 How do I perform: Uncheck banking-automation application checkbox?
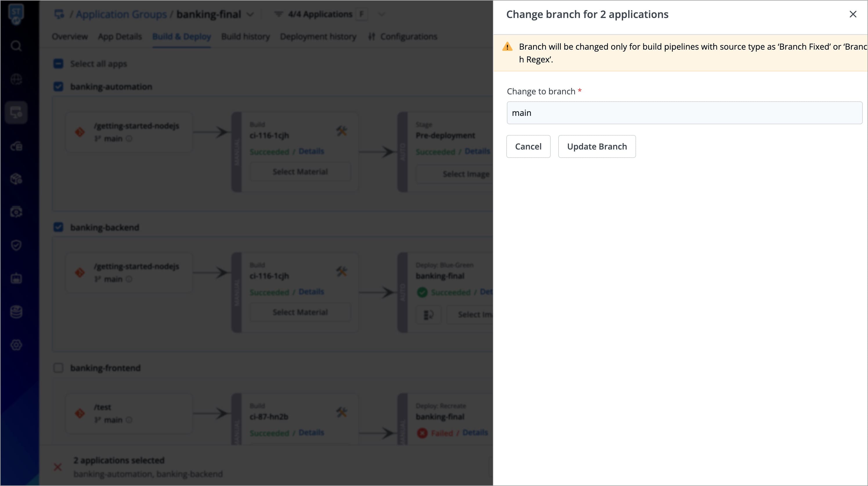point(58,87)
